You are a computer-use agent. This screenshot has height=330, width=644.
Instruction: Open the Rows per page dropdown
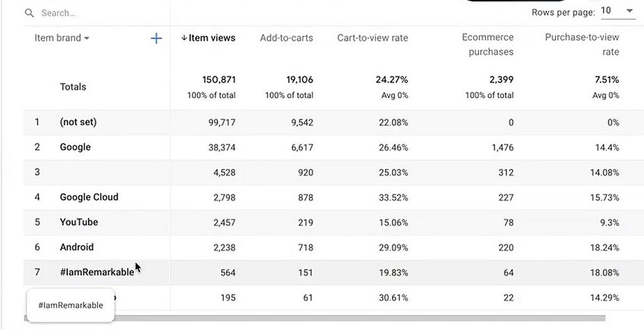618,11
